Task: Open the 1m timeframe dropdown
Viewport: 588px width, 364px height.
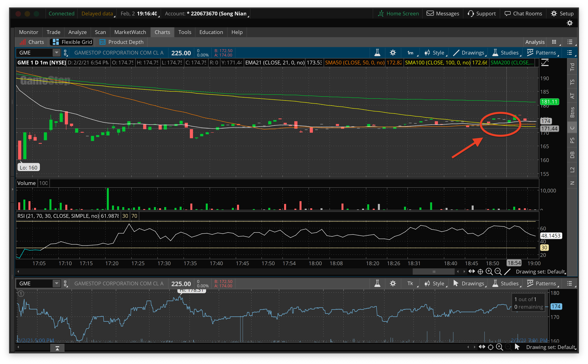Action: pyautogui.click(x=411, y=53)
